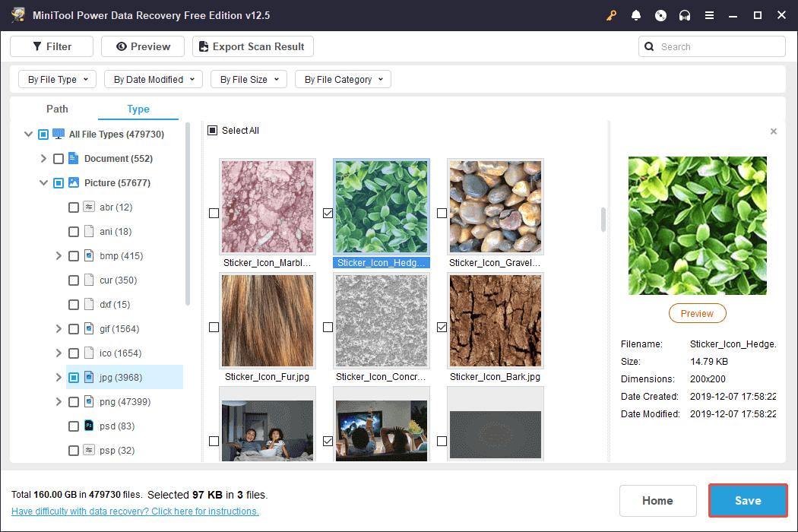
Task: Click the license key icon in title bar
Action: [611, 15]
